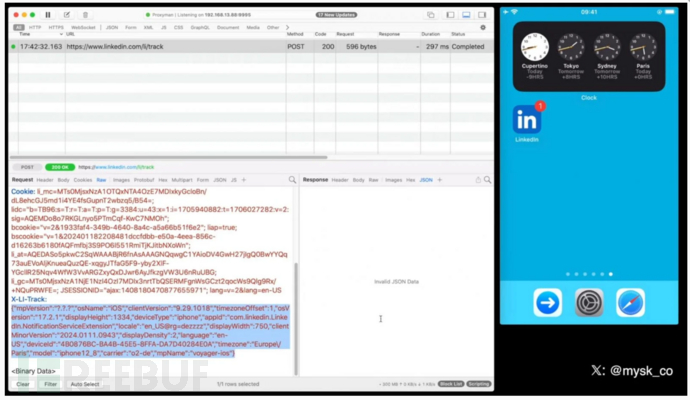
Task: Filter traffic by HTTPS
Action: point(56,27)
